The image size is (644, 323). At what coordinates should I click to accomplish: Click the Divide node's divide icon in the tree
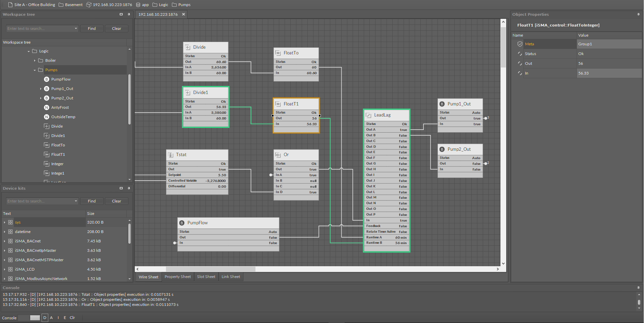click(47, 126)
